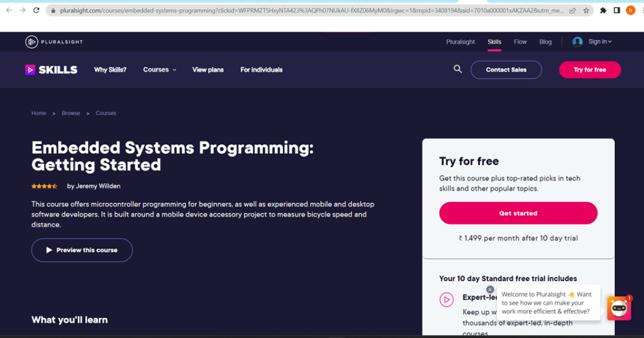644x338 pixels.
Task: Open the View plans menu item
Action: (x=208, y=70)
